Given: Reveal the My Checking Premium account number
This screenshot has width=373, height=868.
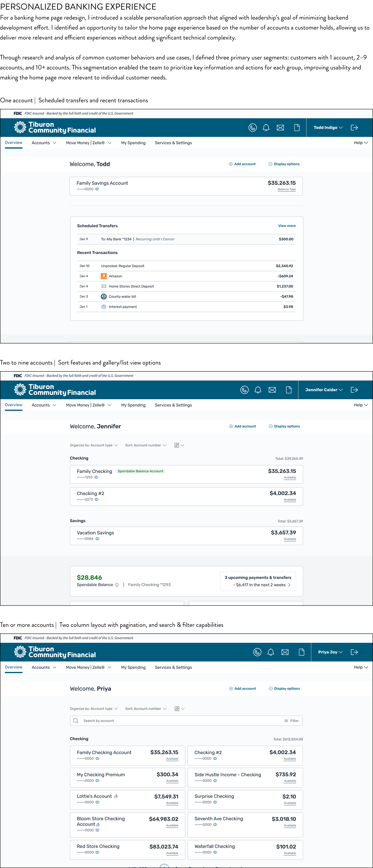Looking at the screenshot, I should pos(97,781).
